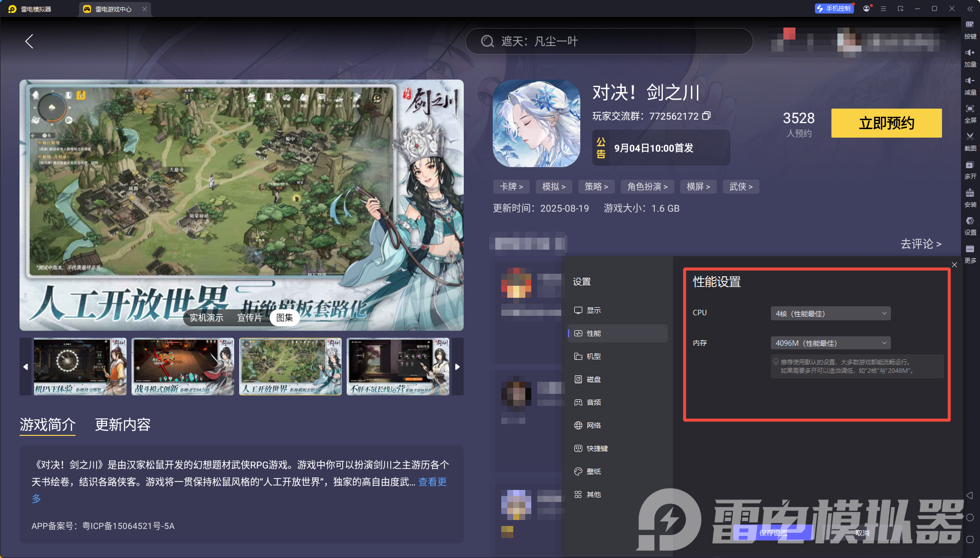Select 显示 in settings menu
This screenshot has height=558, width=980.
[x=593, y=310]
